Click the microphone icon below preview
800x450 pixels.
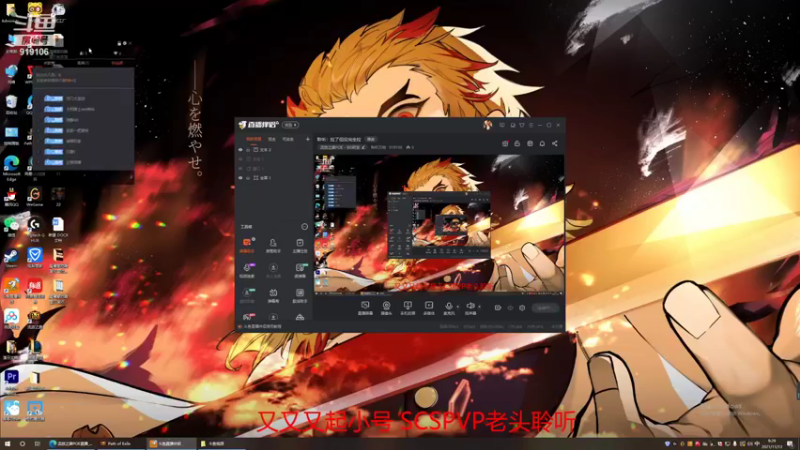coord(449,307)
